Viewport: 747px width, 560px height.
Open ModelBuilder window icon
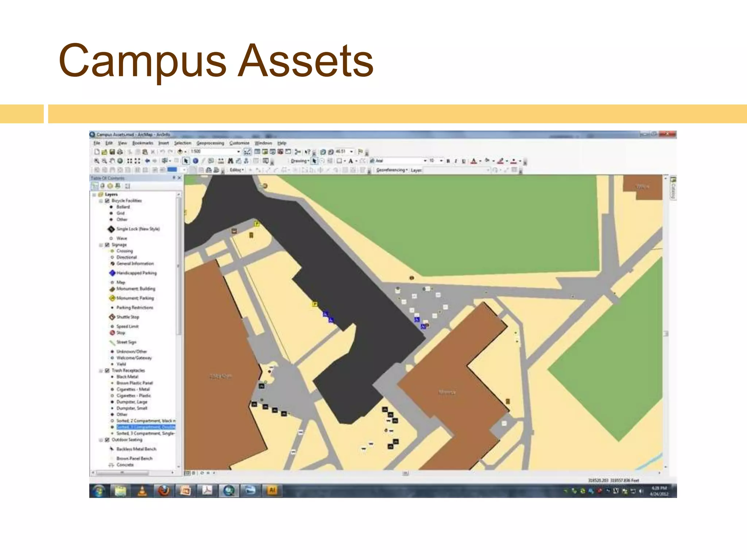tap(298, 152)
